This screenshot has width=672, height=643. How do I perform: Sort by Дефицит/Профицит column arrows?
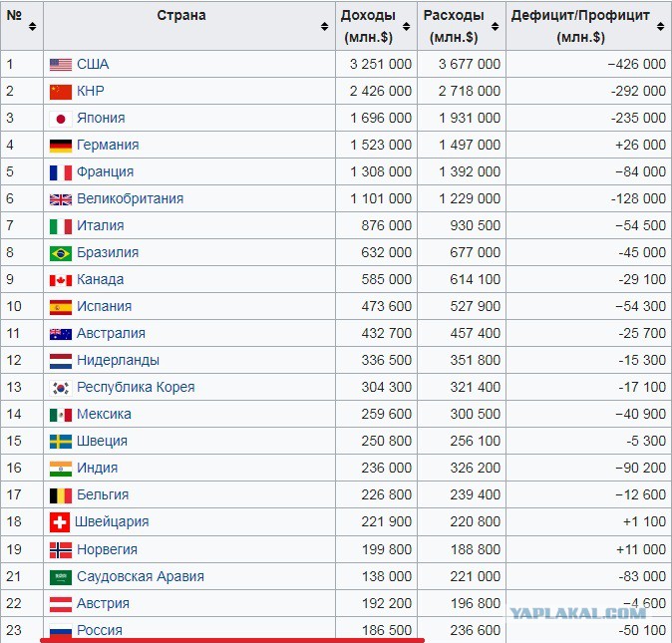[x=663, y=27]
